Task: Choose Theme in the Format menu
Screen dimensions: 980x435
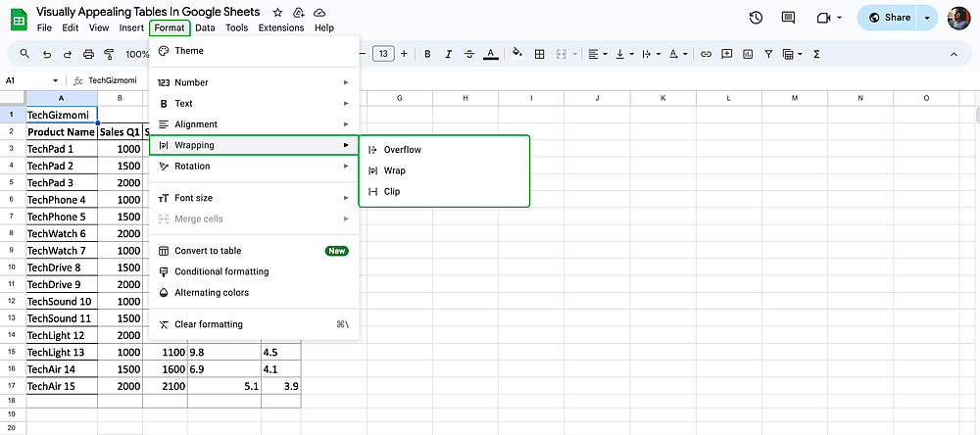Action: coord(255,51)
